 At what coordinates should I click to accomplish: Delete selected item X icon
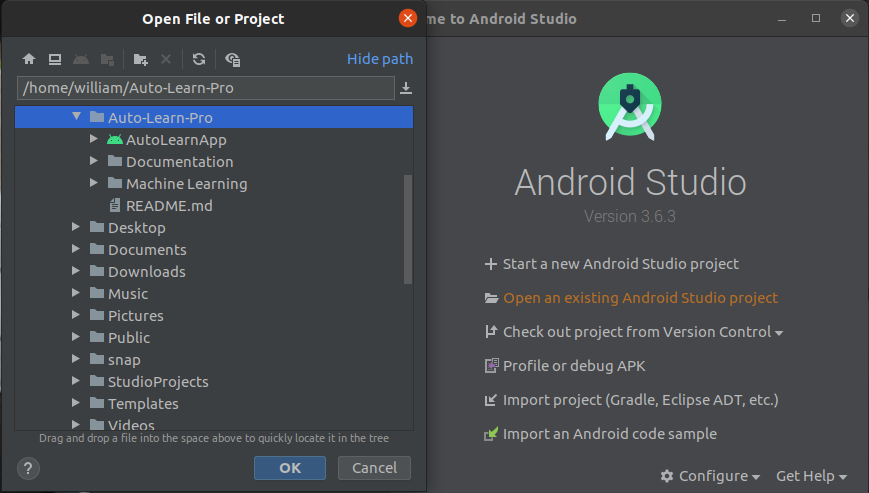[166, 59]
